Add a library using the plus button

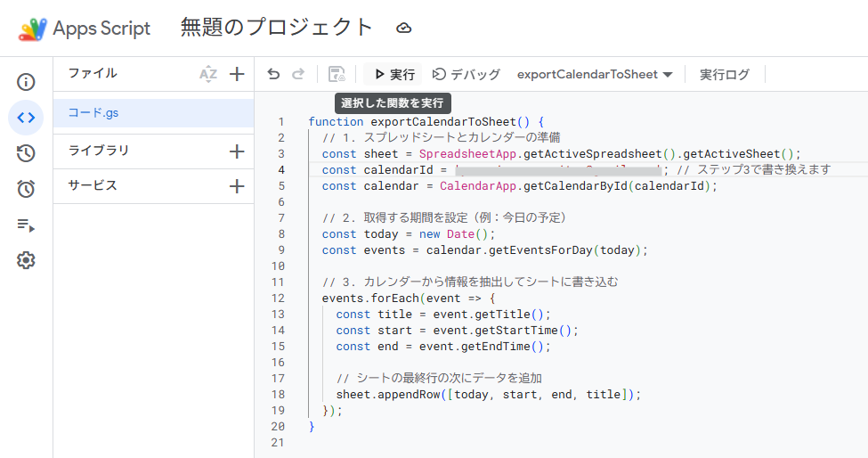pyautogui.click(x=237, y=151)
